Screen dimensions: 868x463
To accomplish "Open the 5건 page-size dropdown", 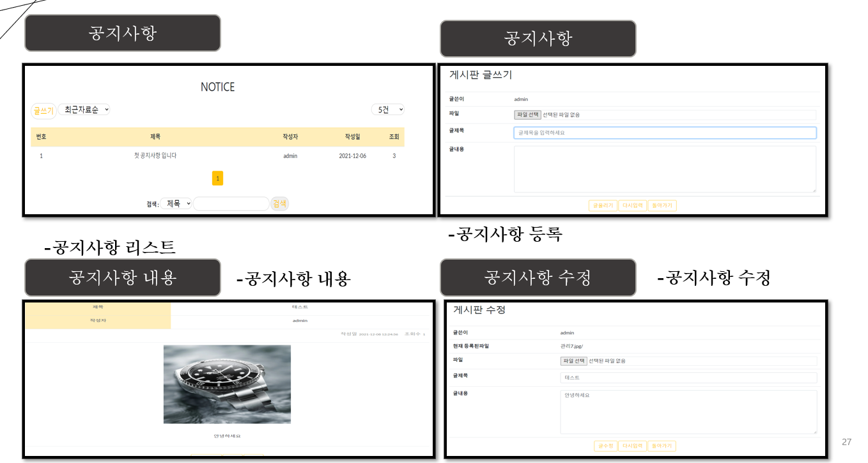I will click(388, 110).
